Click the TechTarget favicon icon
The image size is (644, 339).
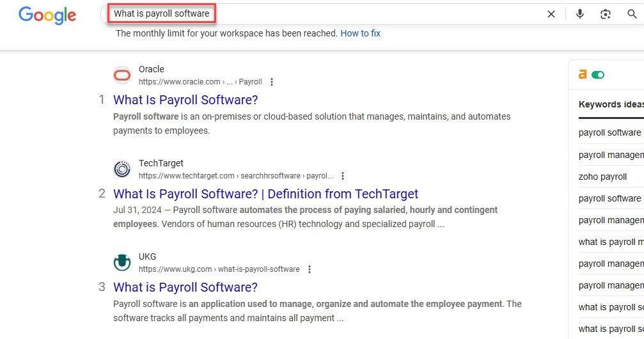coord(122,169)
